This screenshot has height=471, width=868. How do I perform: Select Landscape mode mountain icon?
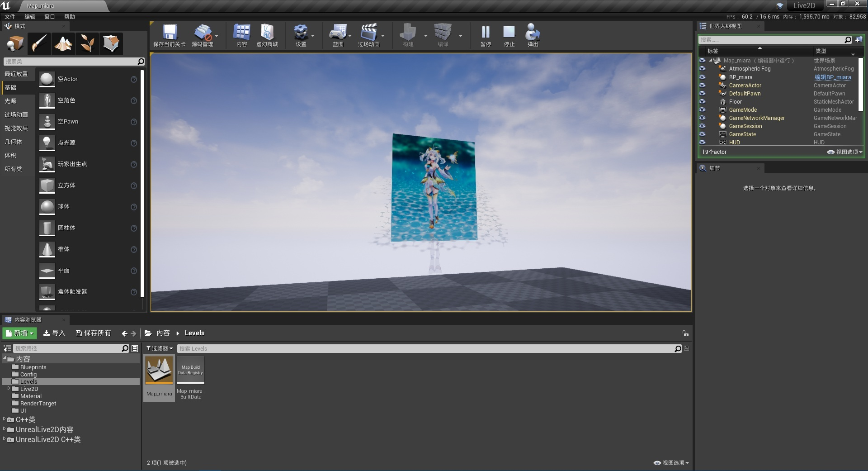(63, 43)
